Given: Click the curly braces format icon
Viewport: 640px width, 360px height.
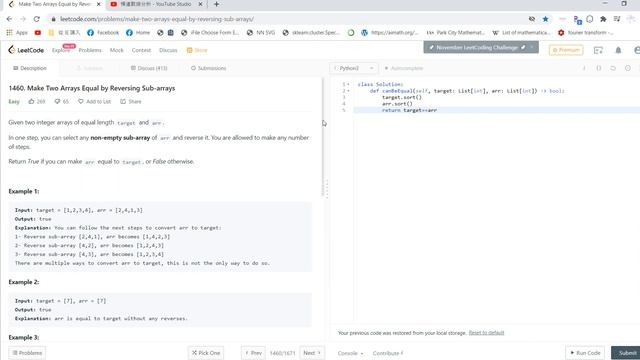Looking at the screenshot, I should pyautogui.click(x=599, y=68).
